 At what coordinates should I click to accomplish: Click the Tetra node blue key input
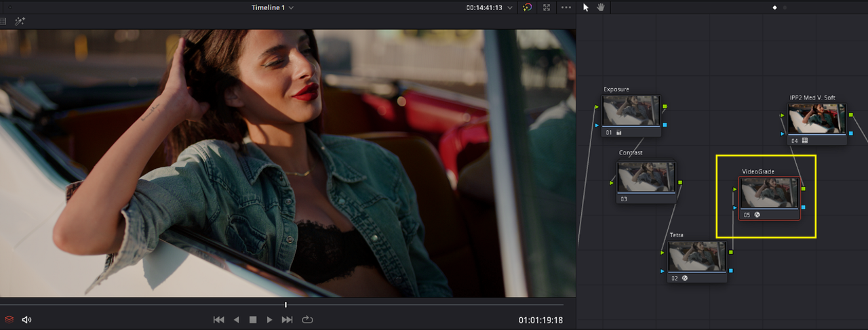tap(663, 271)
